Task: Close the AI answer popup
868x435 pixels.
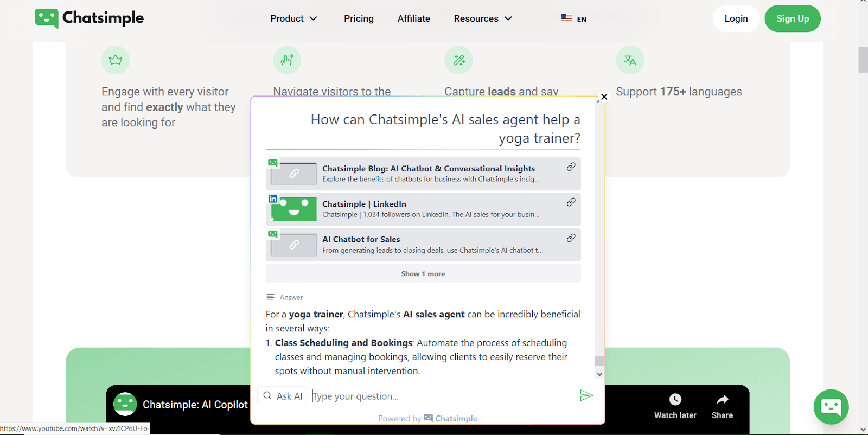Action: click(x=604, y=97)
